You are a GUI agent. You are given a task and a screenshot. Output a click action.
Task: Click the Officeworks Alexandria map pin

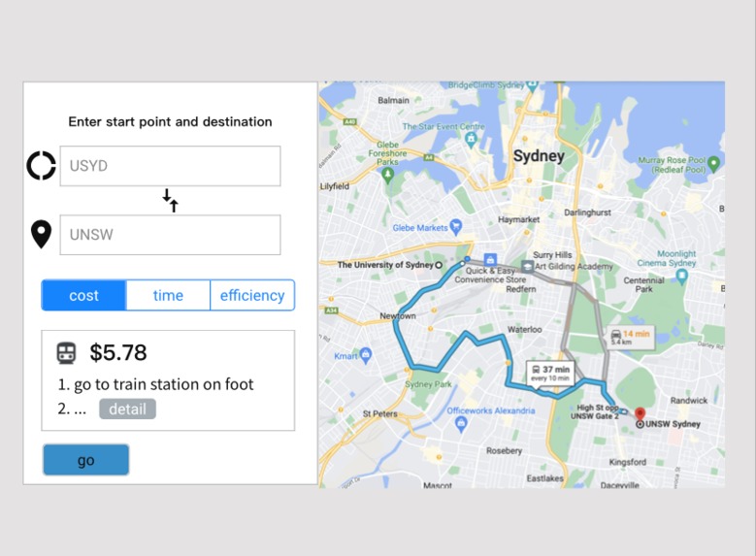click(x=461, y=424)
